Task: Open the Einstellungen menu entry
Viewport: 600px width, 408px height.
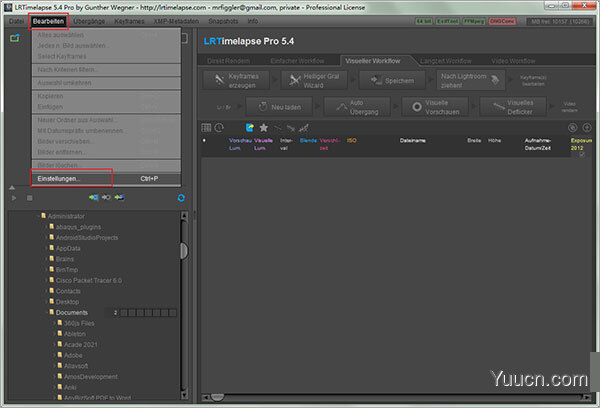Action: point(106,179)
